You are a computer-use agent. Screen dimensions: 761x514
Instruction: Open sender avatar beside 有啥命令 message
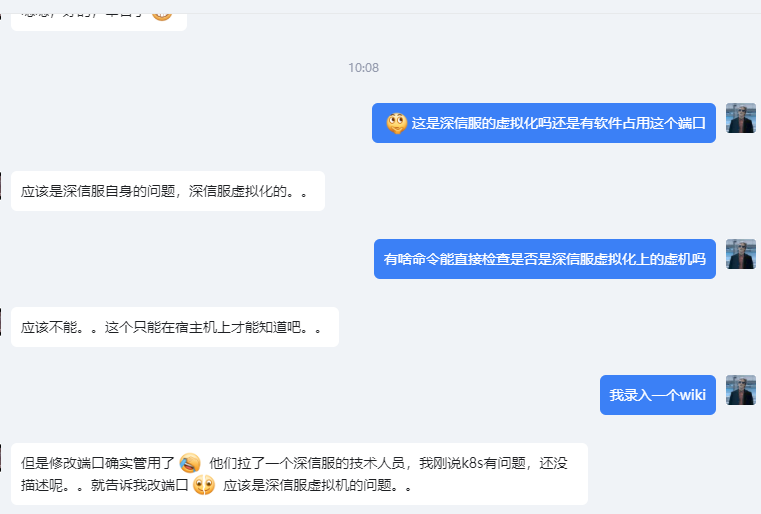pyautogui.click(x=740, y=255)
